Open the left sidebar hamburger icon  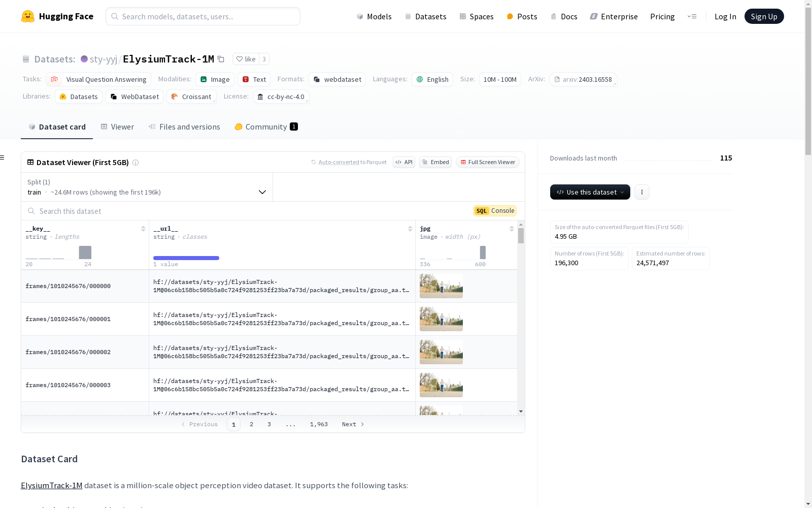click(x=3, y=157)
